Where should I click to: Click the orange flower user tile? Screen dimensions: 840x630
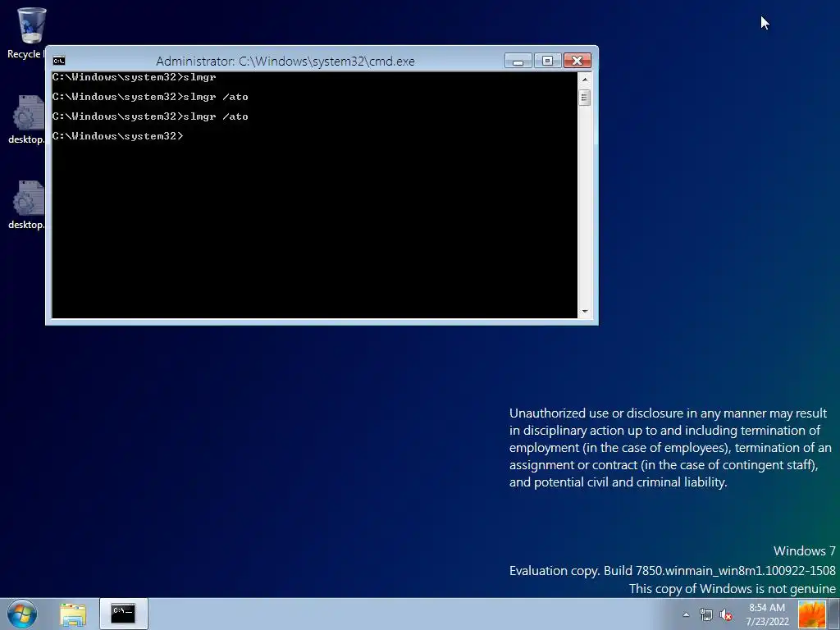coord(812,614)
